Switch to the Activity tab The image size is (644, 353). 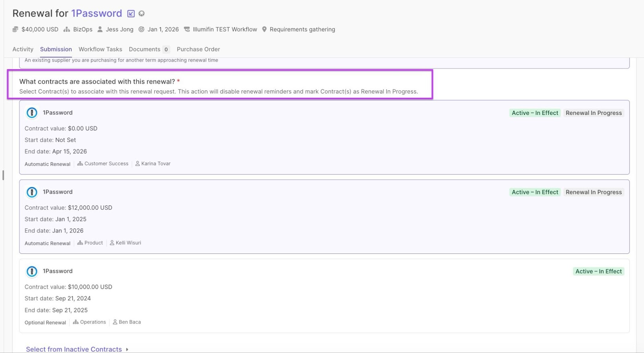pyautogui.click(x=23, y=49)
